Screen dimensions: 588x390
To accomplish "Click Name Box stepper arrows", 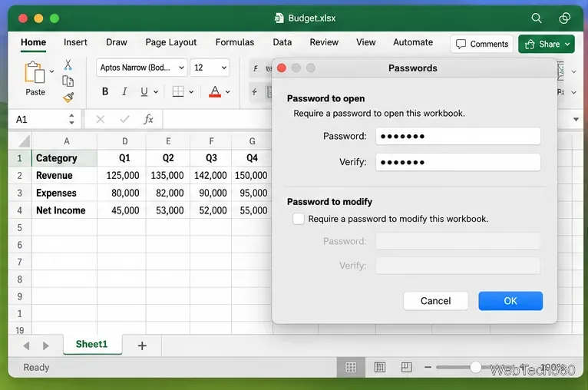I will 71,119.
